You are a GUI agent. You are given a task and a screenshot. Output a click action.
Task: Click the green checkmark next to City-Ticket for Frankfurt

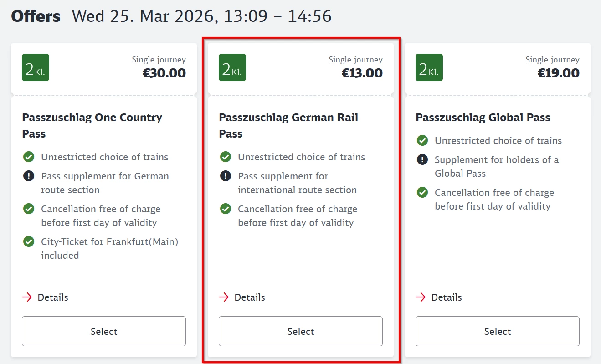pos(29,242)
